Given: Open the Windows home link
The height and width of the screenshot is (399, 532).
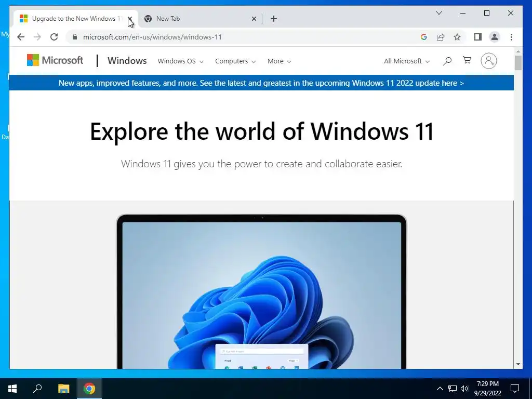Looking at the screenshot, I should pyautogui.click(x=127, y=61).
